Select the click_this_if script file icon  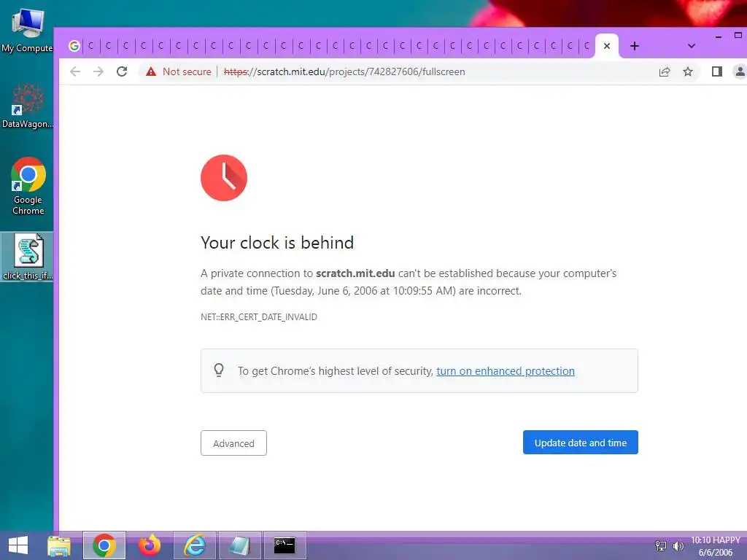point(28,257)
